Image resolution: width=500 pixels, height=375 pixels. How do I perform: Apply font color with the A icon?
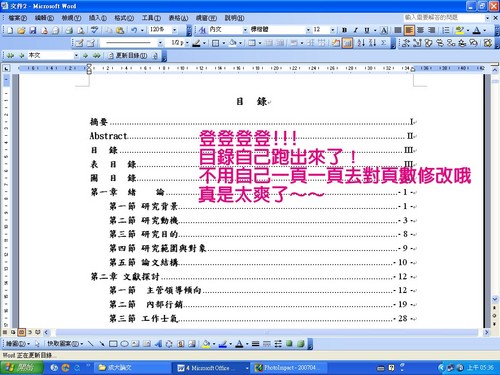tap(477, 30)
